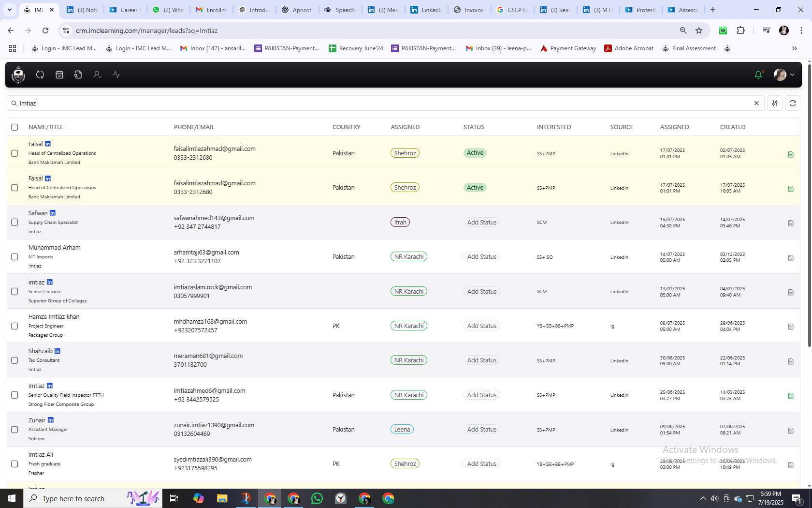Open notes icon for Safwan row
The image size is (812, 508).
(x=791, y=223)
